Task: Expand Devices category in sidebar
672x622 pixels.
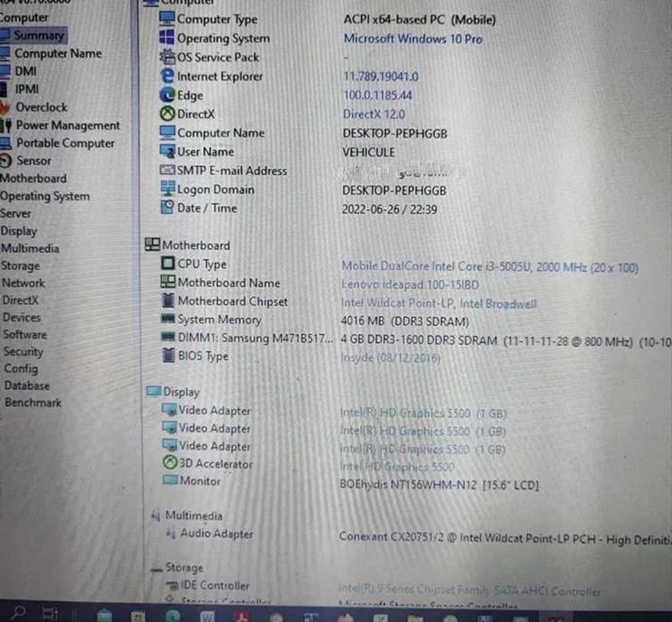Action: pyautogui.click(x=21, y=317)
